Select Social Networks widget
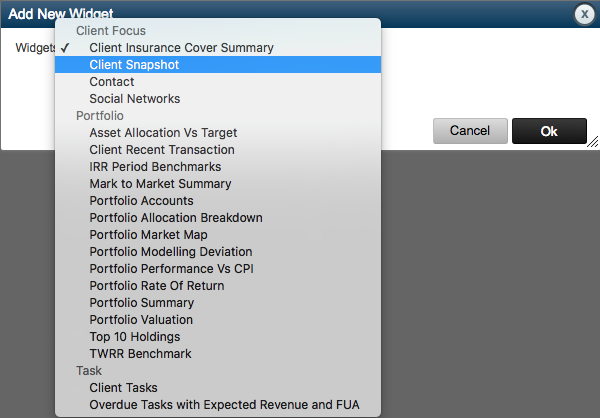Screen dimensions: 600x418 click(x=135, y=99)
